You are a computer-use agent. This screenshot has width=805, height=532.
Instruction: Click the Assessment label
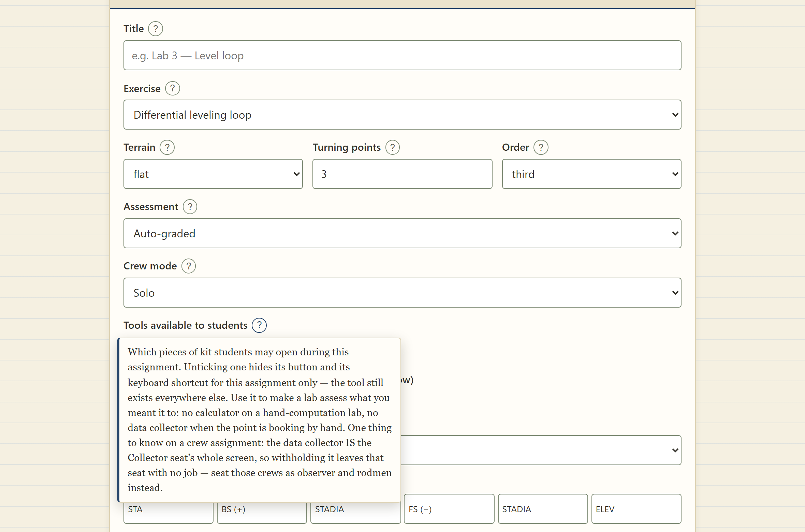(151, 207)
